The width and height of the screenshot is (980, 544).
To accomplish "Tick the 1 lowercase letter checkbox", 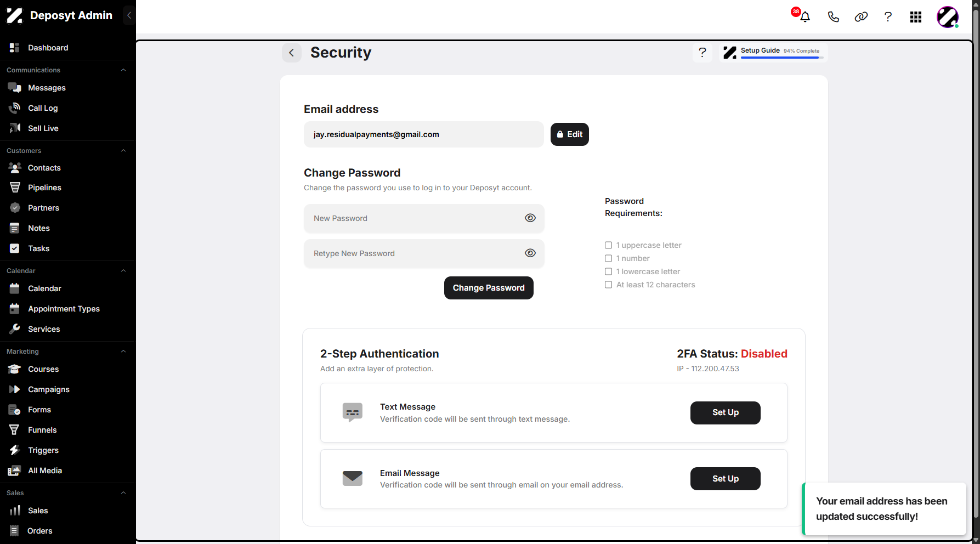I will tap(608, 271).
